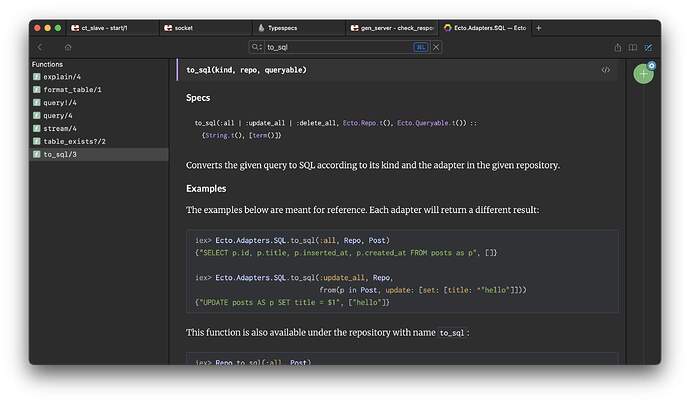Select table_exists?/2 in Functions list
This screenshot has height=403, width=690.
[x=99, y=141]
